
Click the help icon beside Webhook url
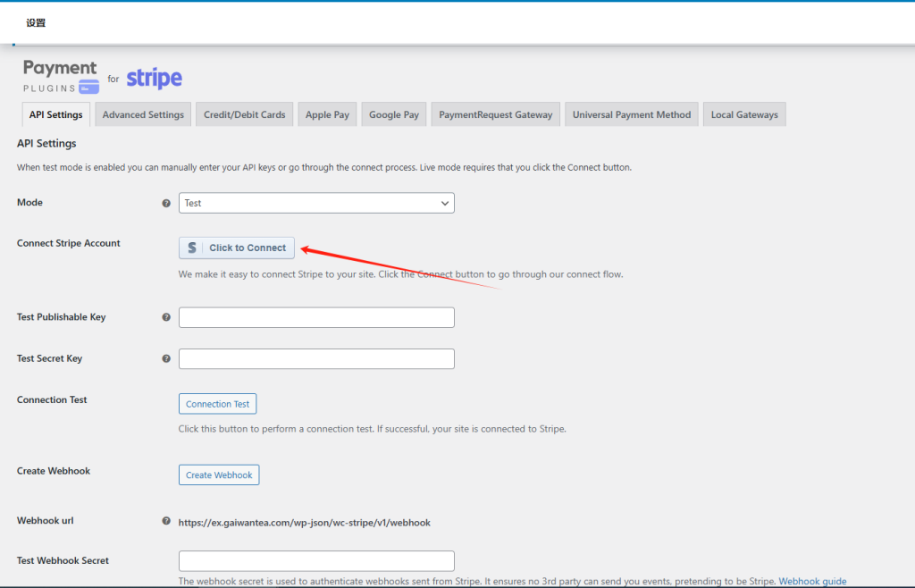click(x=166, y=521)
